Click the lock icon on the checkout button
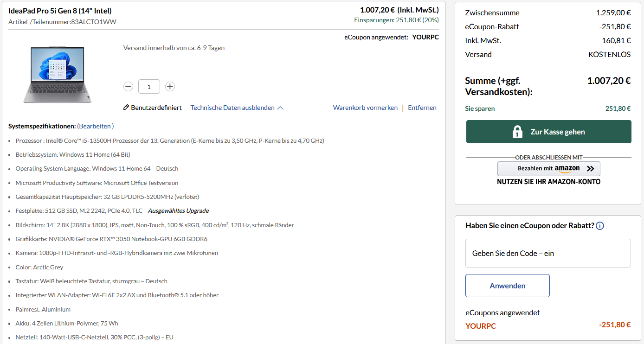This screenshot has width=644, height=344. (516, 132)
